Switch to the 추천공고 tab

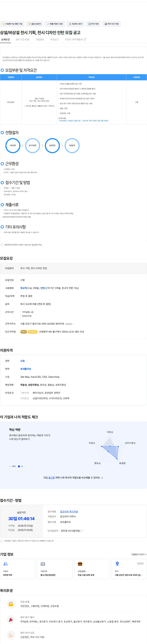pyautogui.click(x=54, y=39)
